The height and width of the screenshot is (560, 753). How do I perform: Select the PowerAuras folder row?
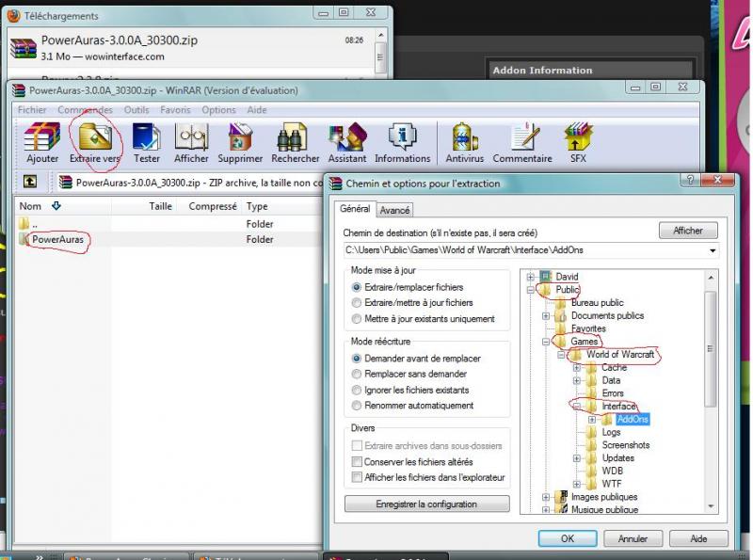point(168,239)
